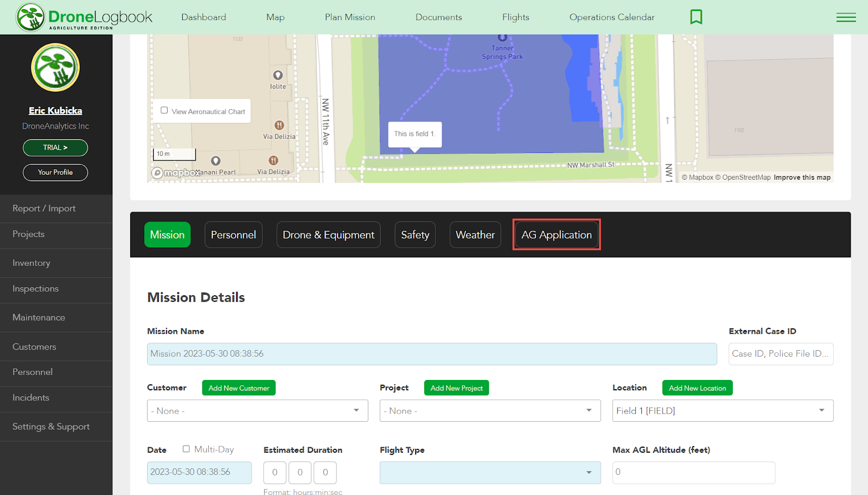Image resolution: width=868 pixels, height=495 pixels.
Task: Click the Date input field
Action: [199, 472]
